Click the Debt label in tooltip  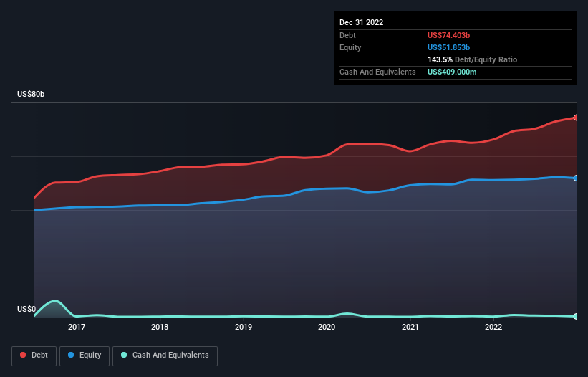click(x=347, y=35)
